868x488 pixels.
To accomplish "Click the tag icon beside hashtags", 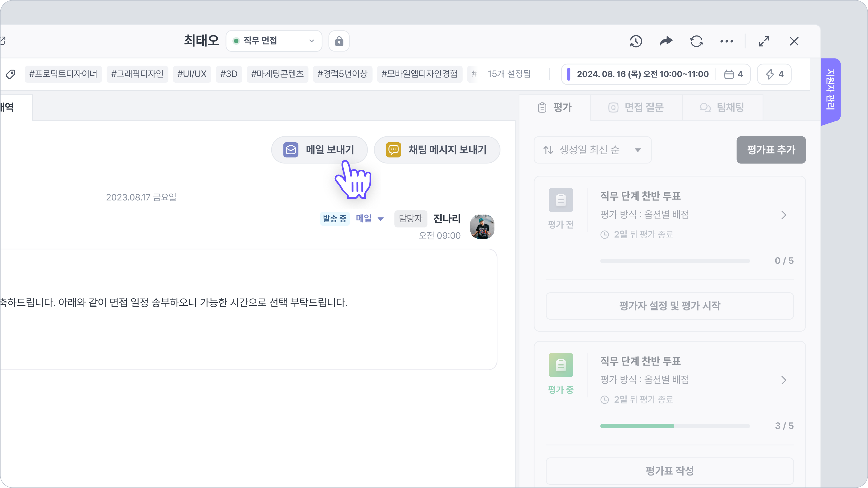I will pos(11,74).
